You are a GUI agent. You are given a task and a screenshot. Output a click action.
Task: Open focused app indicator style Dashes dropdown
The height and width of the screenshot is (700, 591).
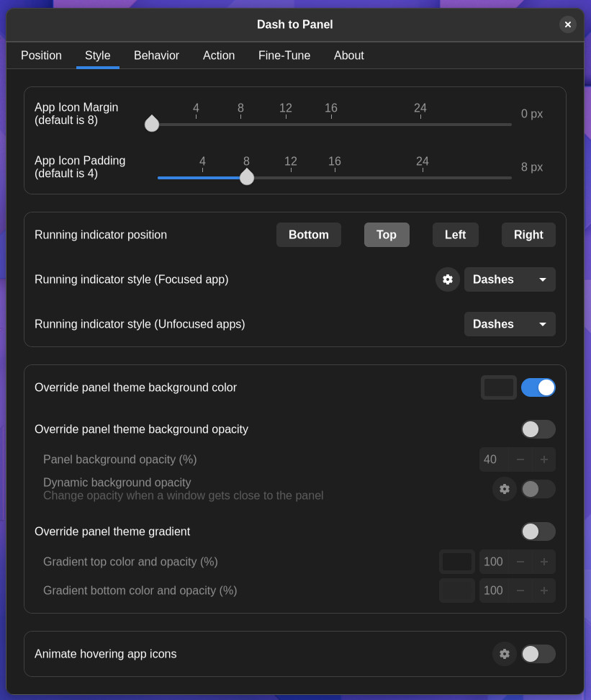pos(510,279)
